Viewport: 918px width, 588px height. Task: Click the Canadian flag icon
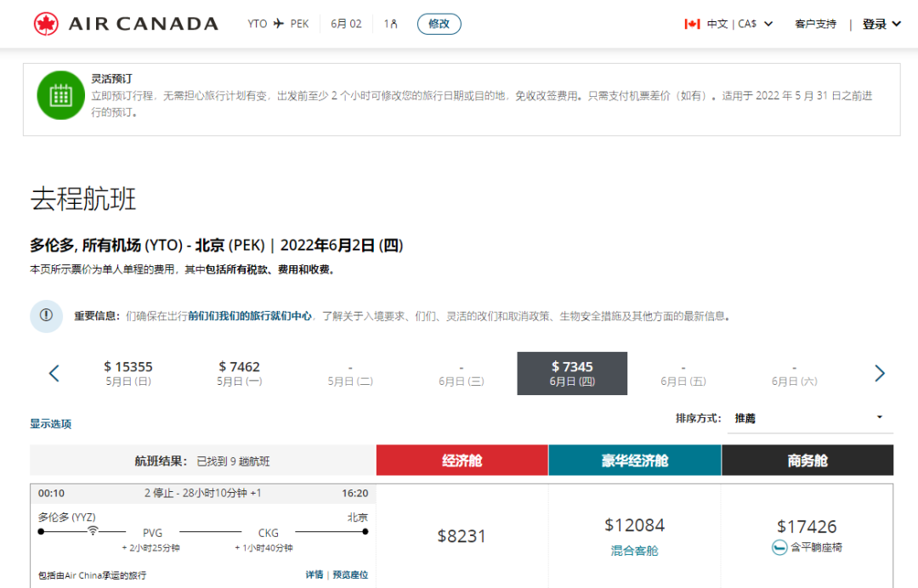[x=692, y=24]
